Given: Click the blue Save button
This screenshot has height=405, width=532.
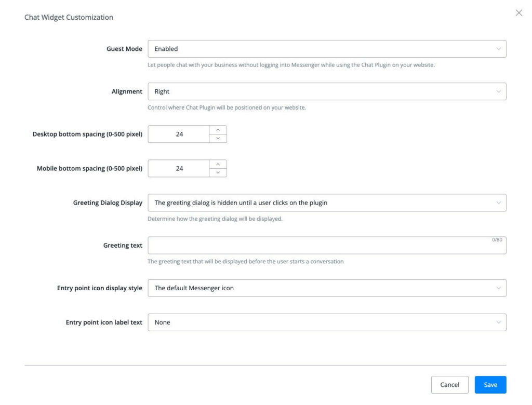Looking at the screenshot, I should click(490, 385).
